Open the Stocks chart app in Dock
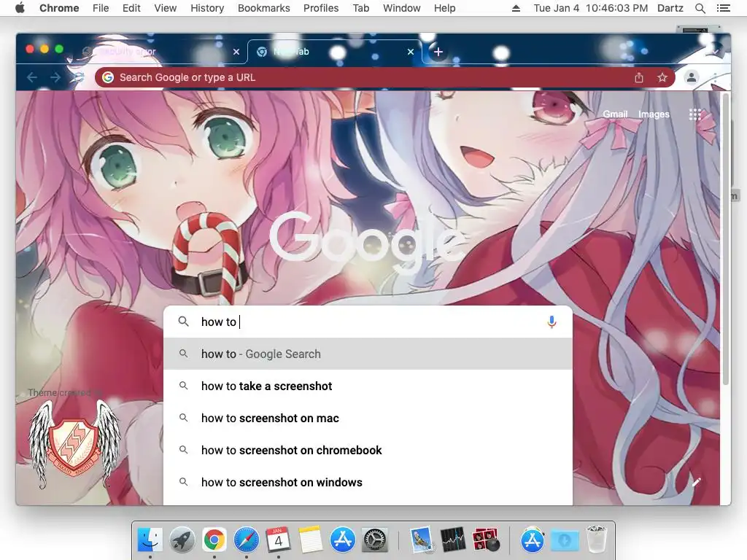Viewport: 747px width, 560px height. click(452, 540)
